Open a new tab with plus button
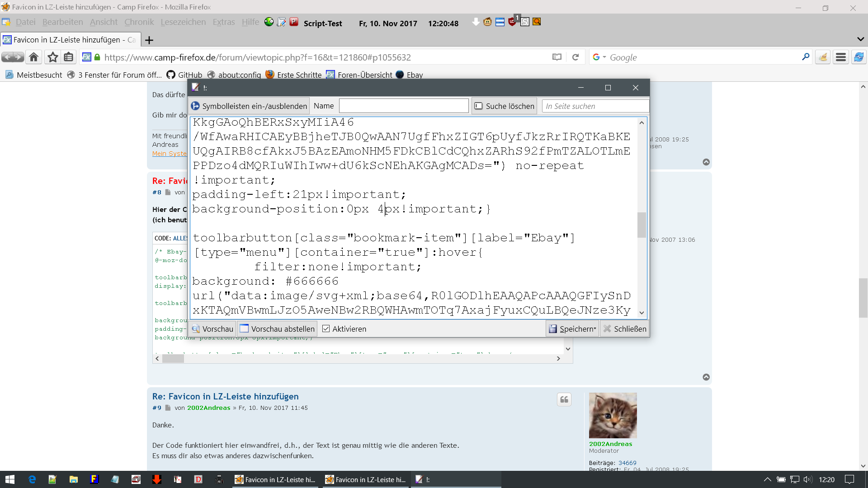 (x=149, y=40)
